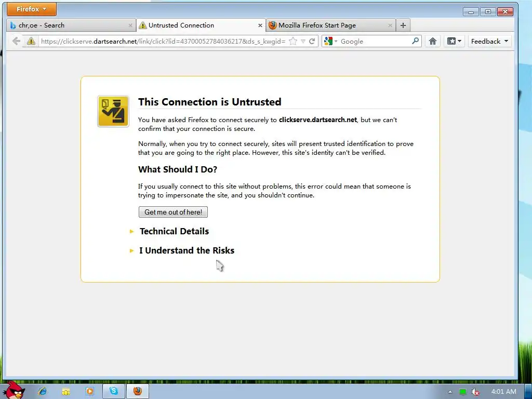
Task: Maximize the Firefox window
Action: click(488, 12)
